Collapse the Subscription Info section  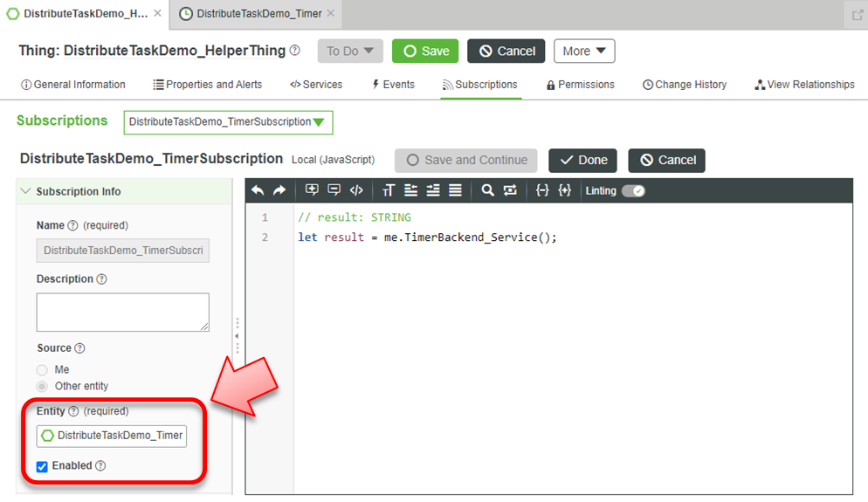tap(25, 191)
